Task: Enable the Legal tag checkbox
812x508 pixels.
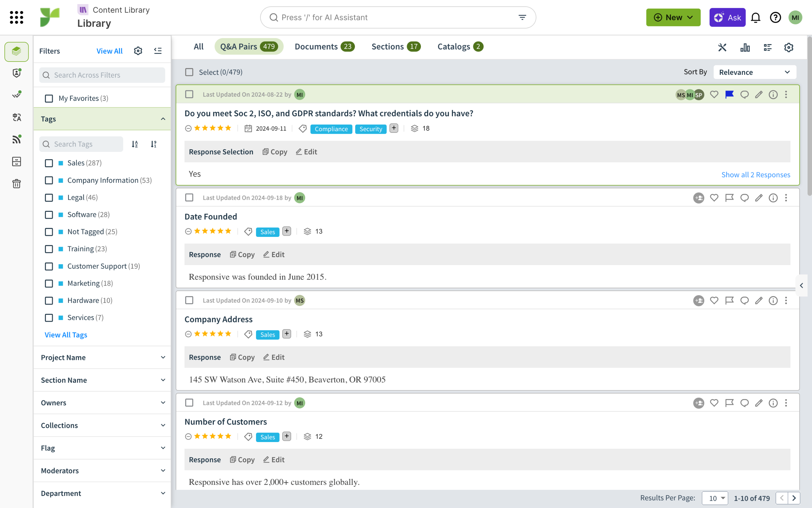Action: pos(49,198)
